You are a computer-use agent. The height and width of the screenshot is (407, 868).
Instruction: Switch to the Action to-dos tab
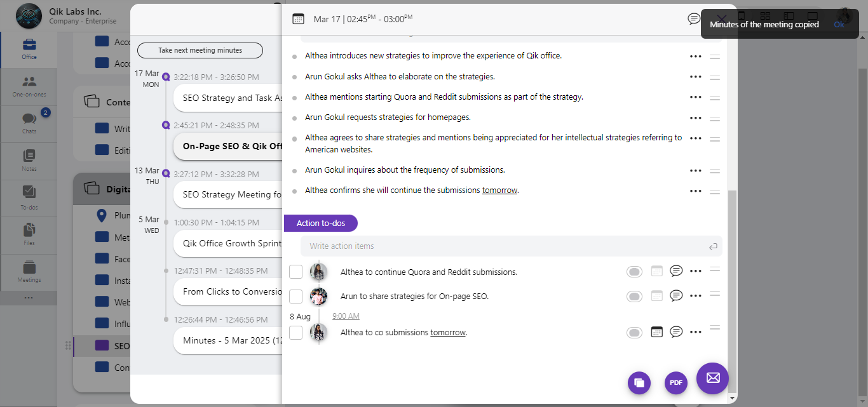pos(321,223)
